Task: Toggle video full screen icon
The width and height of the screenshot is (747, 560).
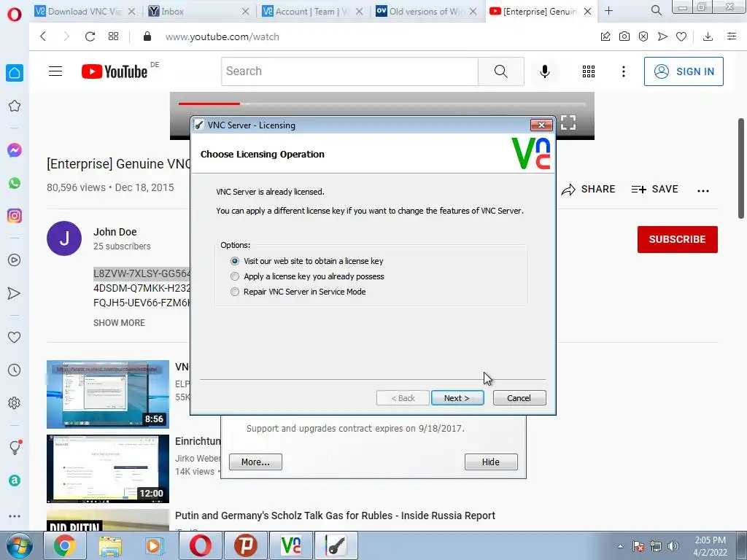Action: 568,122
